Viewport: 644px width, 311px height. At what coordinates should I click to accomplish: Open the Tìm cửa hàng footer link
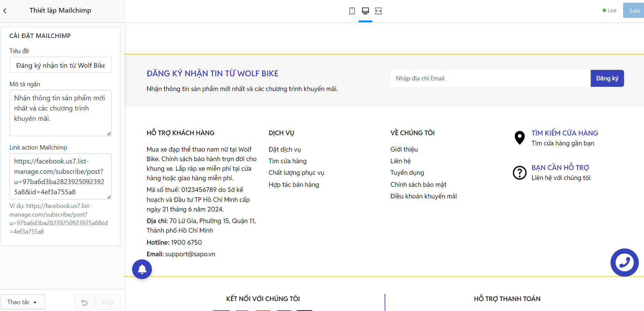click(x=287, y=161)
